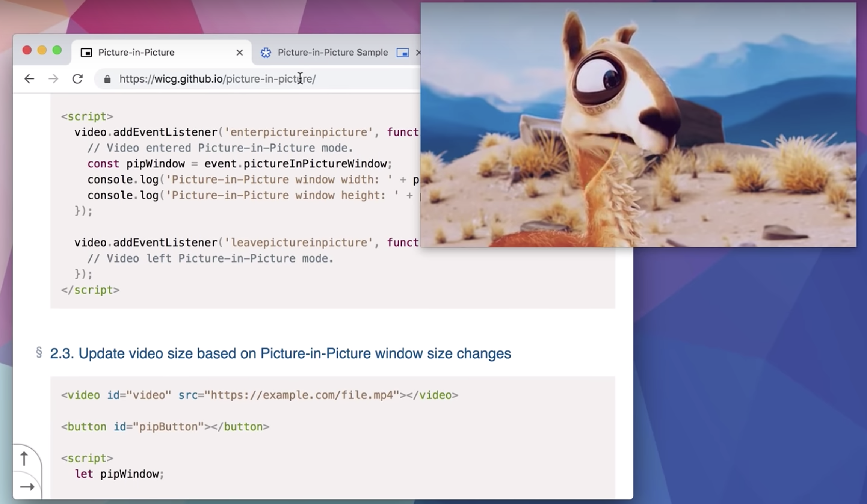The image size is (867, 504).
Task: Reload the current page
Action: tap(77, 78)
